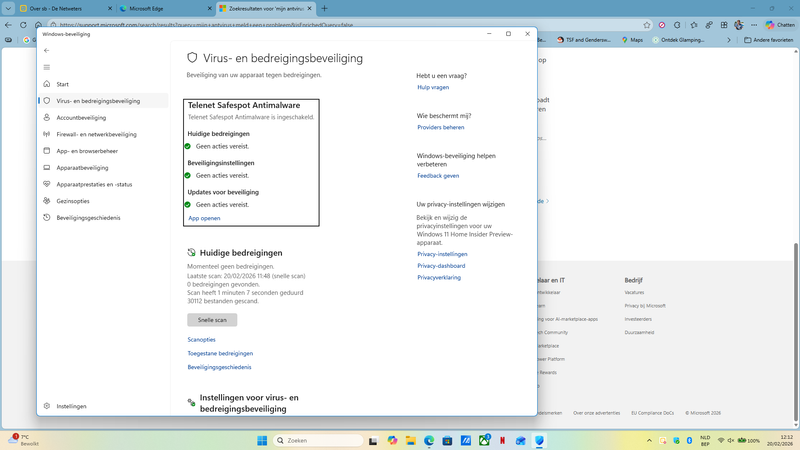Click Windows Security shield in taskbar
The height and width of the screenshot is (450, 800).
[539, 441]
